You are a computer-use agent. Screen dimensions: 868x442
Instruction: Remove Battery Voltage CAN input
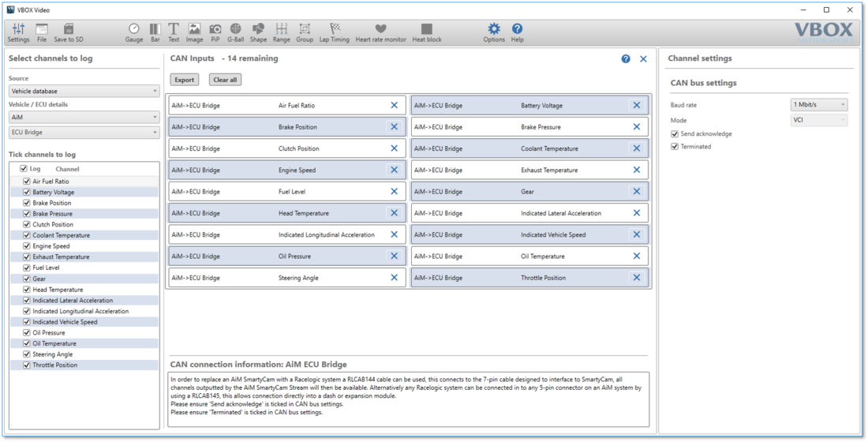637,105
